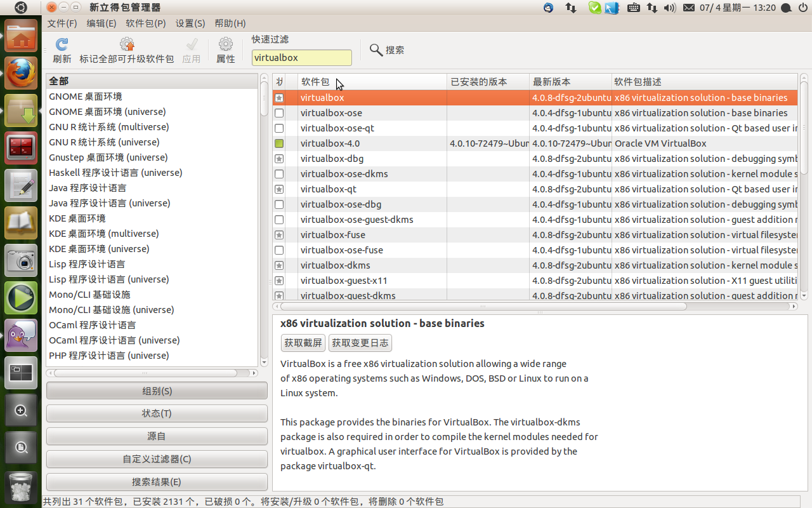Image resolution: width=812 pixels, height=508 pixels.
Task: Sort by the 已安装的版本 column header
Action: coord(488,82)
